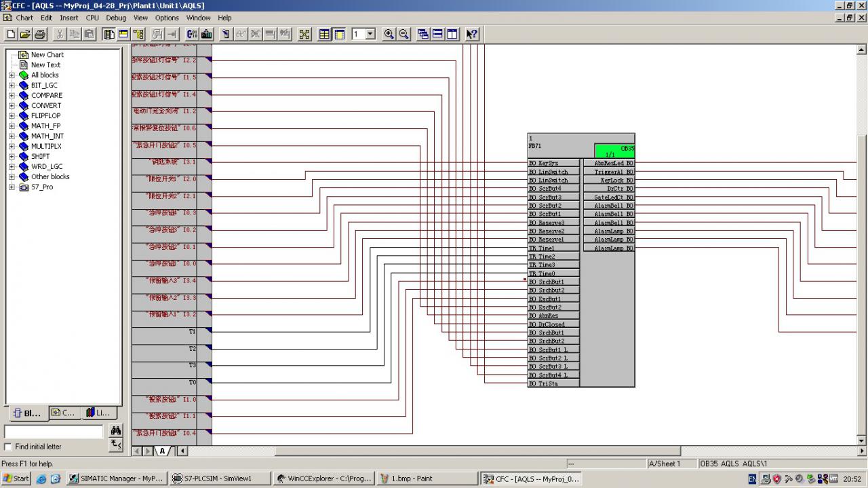The image size is (868, 488).
Task: Click the Paste clipboard toolbar icon
Action: click(x=90, y=34)
